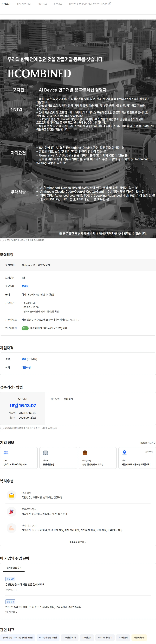Click the 안경 및 안경렌즈 제조업 text
The height and width of the screenshot is (644, 156).
[93, 464]
